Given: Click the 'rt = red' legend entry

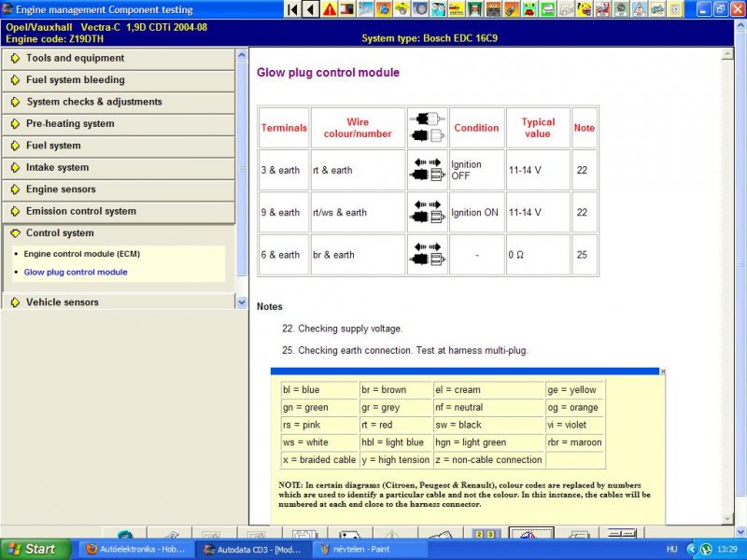Looking at the screenshot, I should (x=395, y=425).
